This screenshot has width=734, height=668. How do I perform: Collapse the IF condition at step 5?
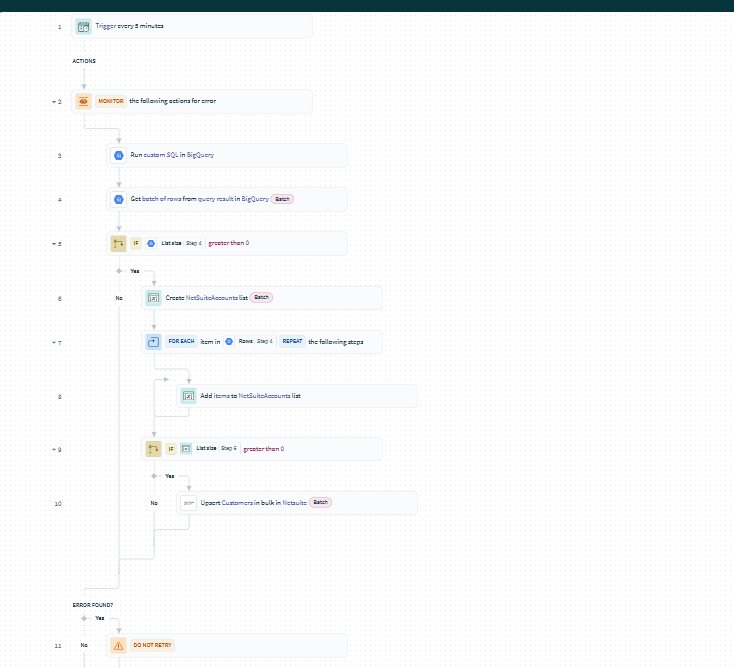tap(53, 244)
